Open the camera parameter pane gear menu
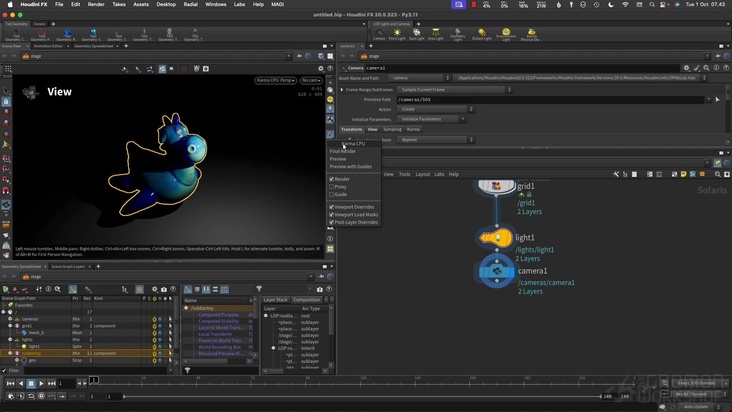The height and width of the screenshot is (412, 732). (686, 68)
